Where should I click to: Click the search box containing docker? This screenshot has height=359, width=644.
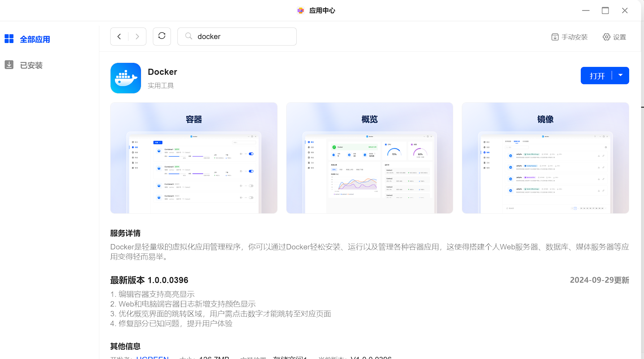[x=237, y=37]
